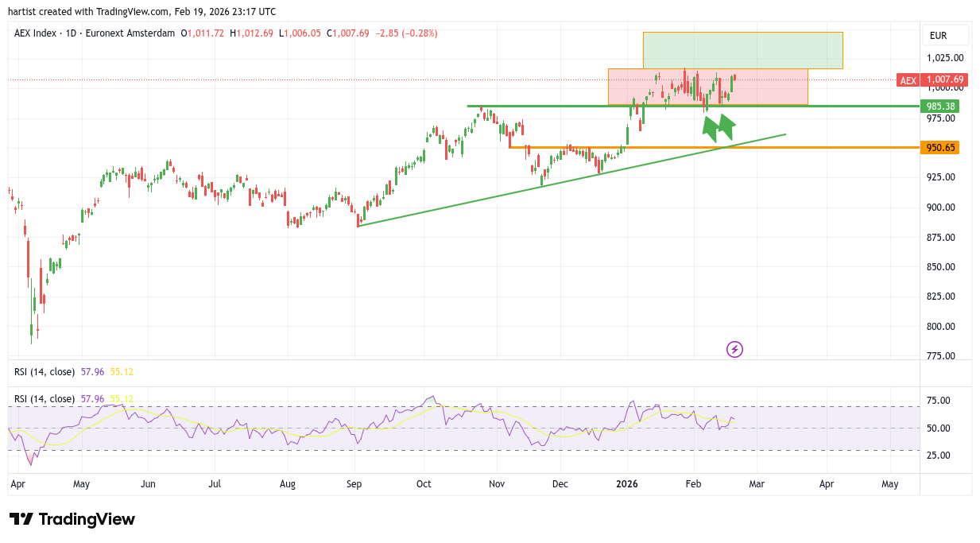Click the lower RSI (14, close) legend
The width and height of the screenshot is (980, 543).
(45, 398)
